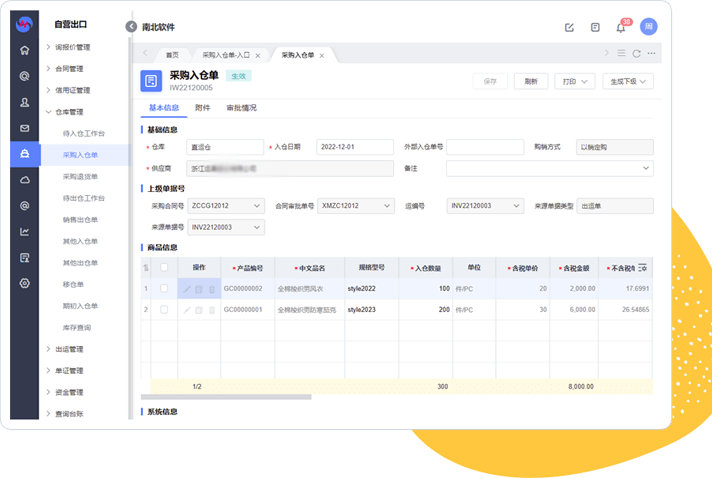The image size is (712, 478).
Task: Tick the checkbox for product GC00000001 row
Action: [x=164, y=310]
